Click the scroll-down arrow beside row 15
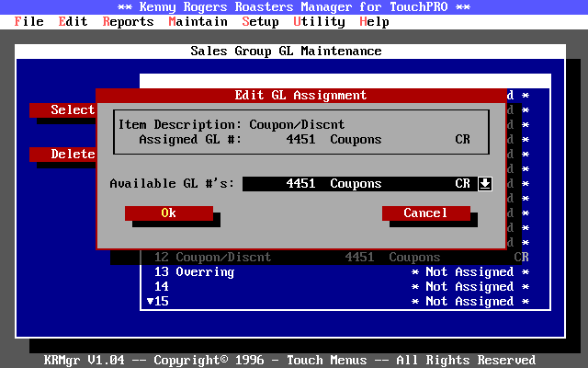The width and height of the screenshot is (588, 368). click(x=150, y=301)
